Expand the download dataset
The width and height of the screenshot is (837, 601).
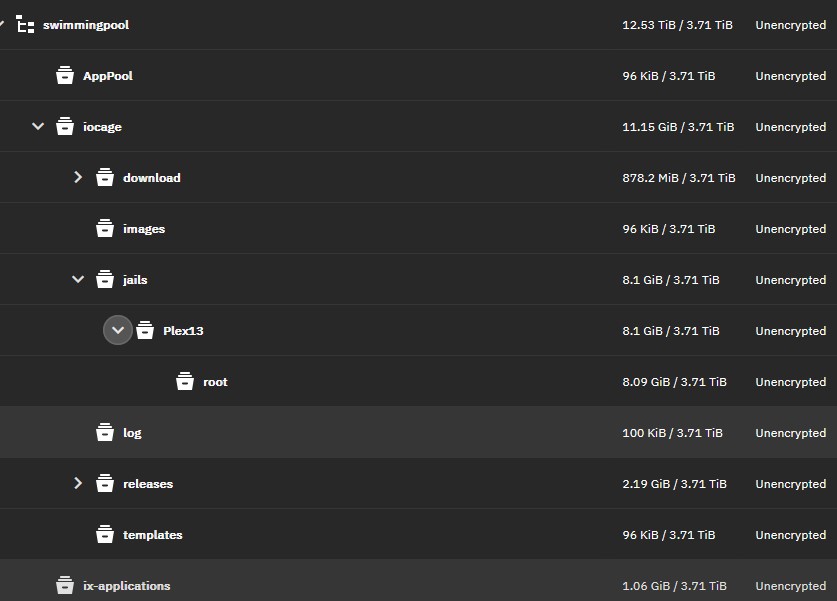point(78,177)
